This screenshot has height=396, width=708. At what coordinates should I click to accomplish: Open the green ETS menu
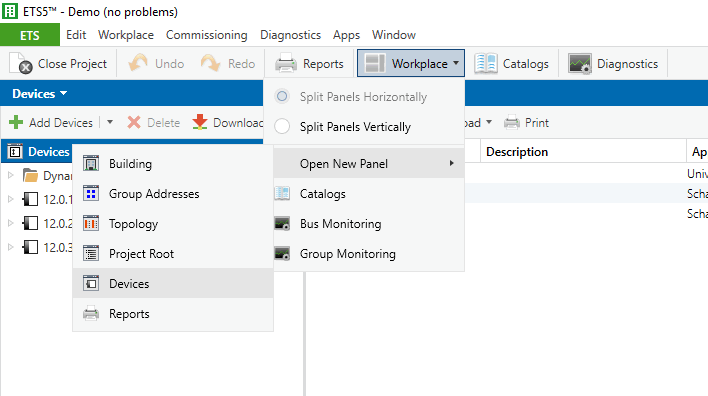30,35
